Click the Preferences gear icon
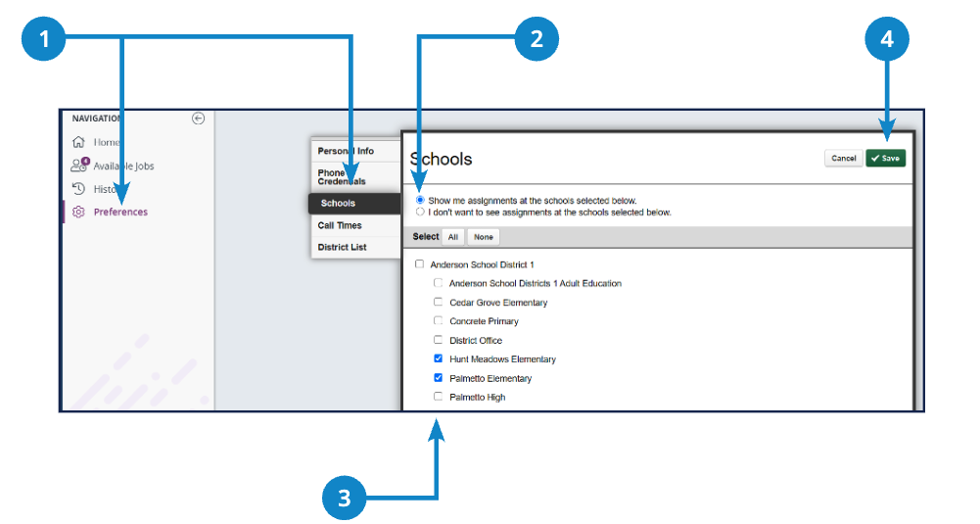The height and width of the screenshot is (524, 980). click(78, 212)
